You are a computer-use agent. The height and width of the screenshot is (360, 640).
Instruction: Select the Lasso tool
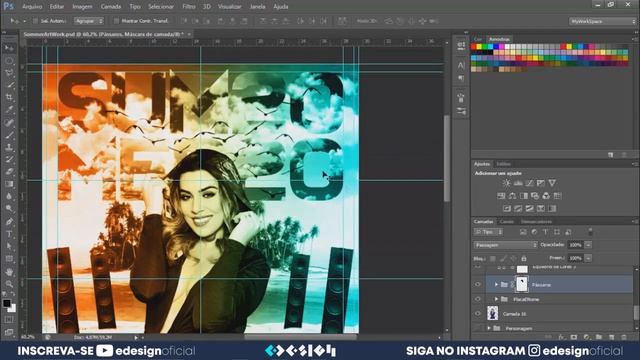coord(9,73)
